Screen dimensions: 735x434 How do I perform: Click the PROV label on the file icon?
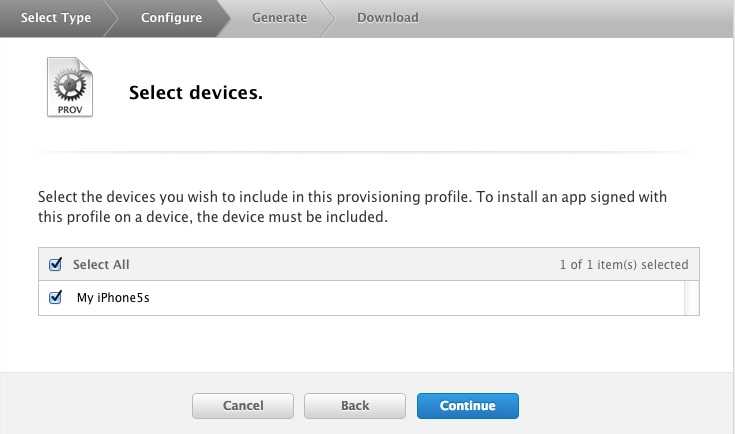(x=70, y=108)
